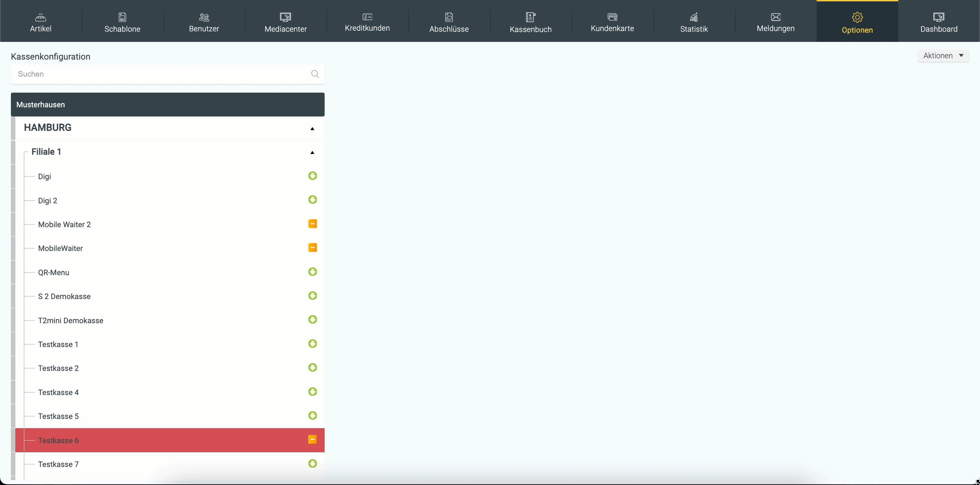This screenshot has width=980, height=485.
Task: Open the Mediacenter section icon
Action: [285, 17]
